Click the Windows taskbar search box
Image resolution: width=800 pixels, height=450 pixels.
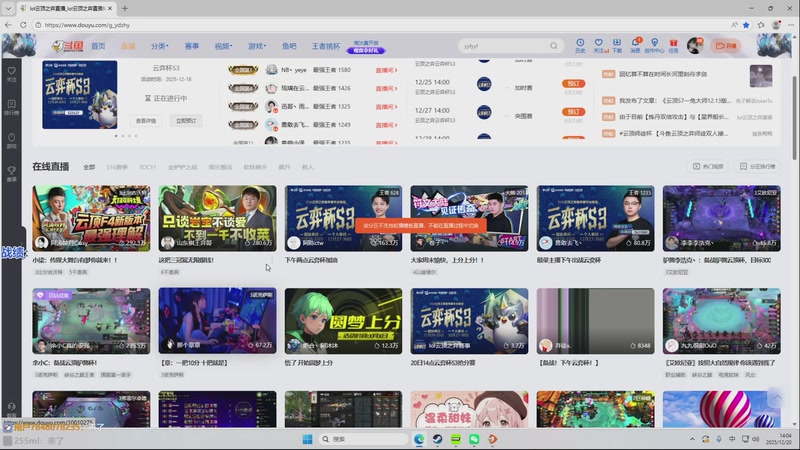click(363, 439)
